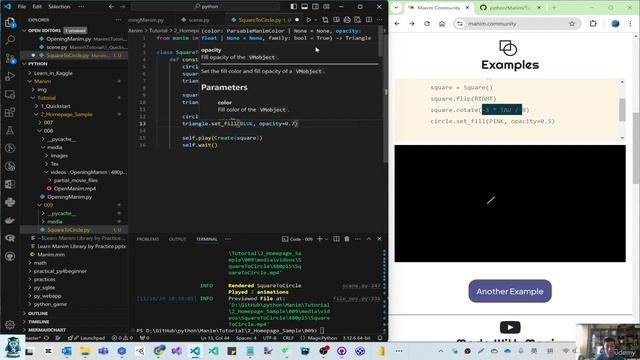Go forward in VS Code navigation

122,7
